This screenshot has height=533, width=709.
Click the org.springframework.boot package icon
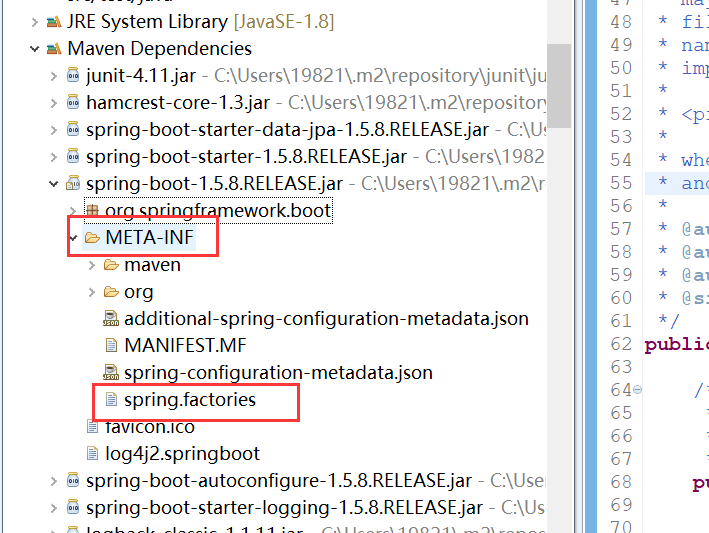(x=92, y=210)
